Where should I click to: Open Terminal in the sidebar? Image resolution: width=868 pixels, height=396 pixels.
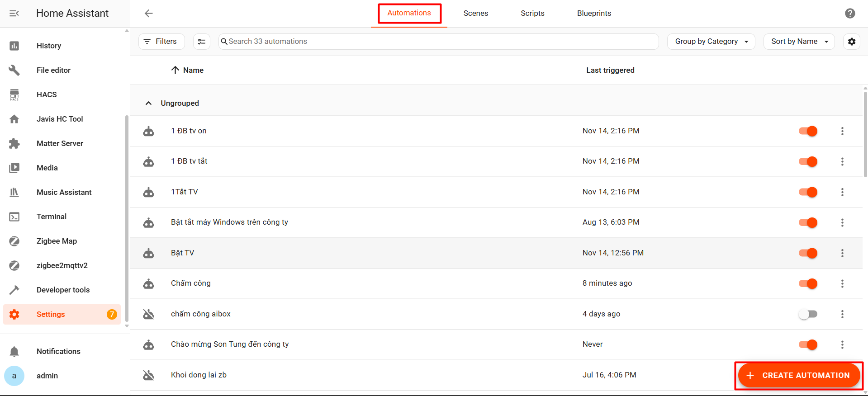coord(52,217)
